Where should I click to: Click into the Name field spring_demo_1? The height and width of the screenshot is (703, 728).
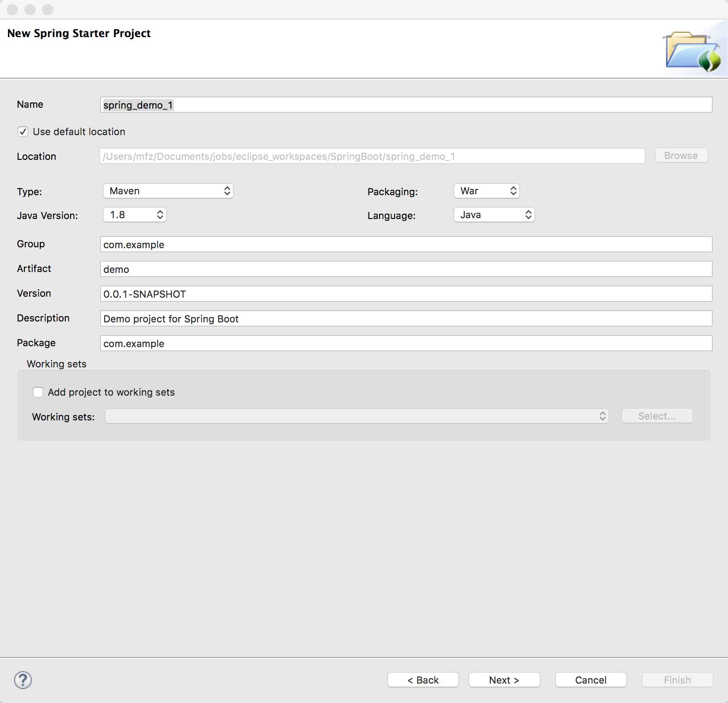tap(406, 105)
